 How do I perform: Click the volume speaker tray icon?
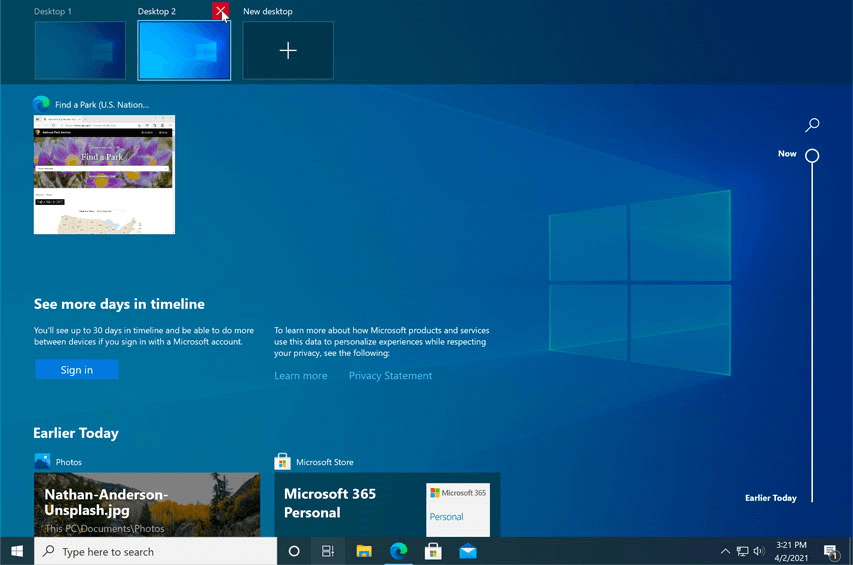758,551
